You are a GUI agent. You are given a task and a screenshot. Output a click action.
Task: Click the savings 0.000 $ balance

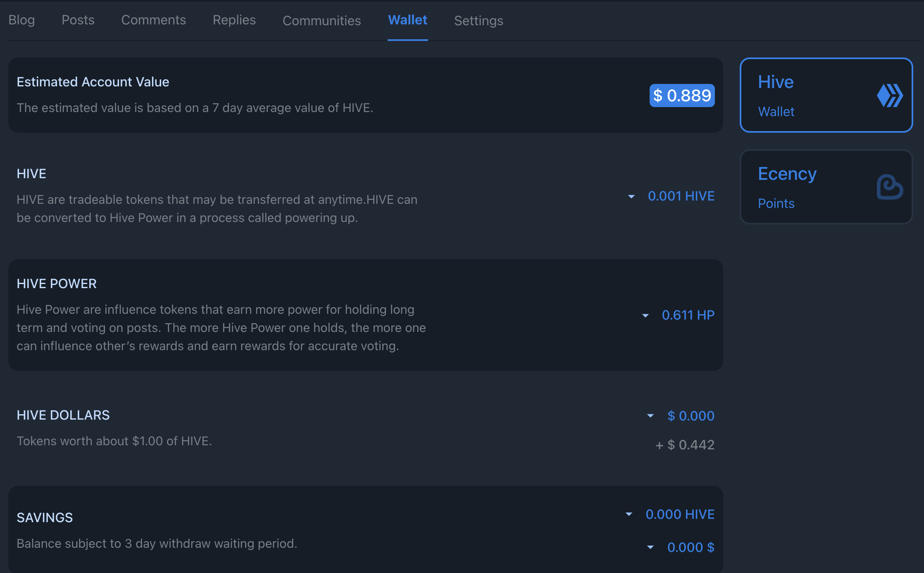tap(691, 547)
